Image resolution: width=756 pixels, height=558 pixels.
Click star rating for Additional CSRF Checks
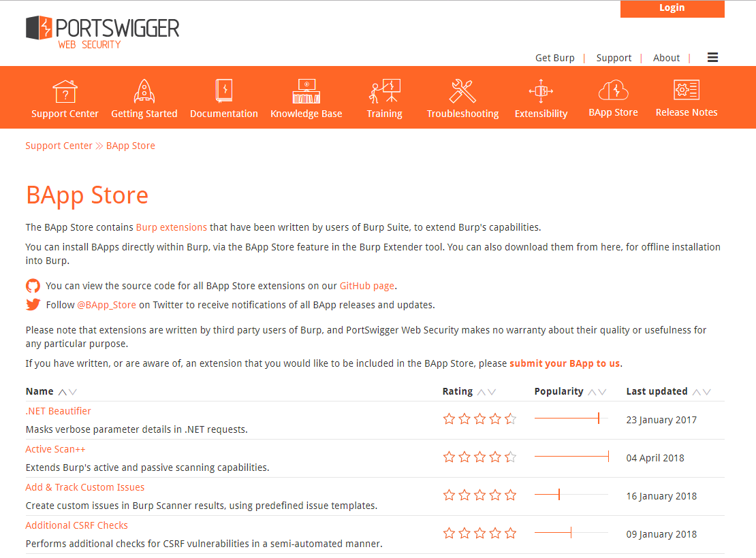[x=479, y=534]
